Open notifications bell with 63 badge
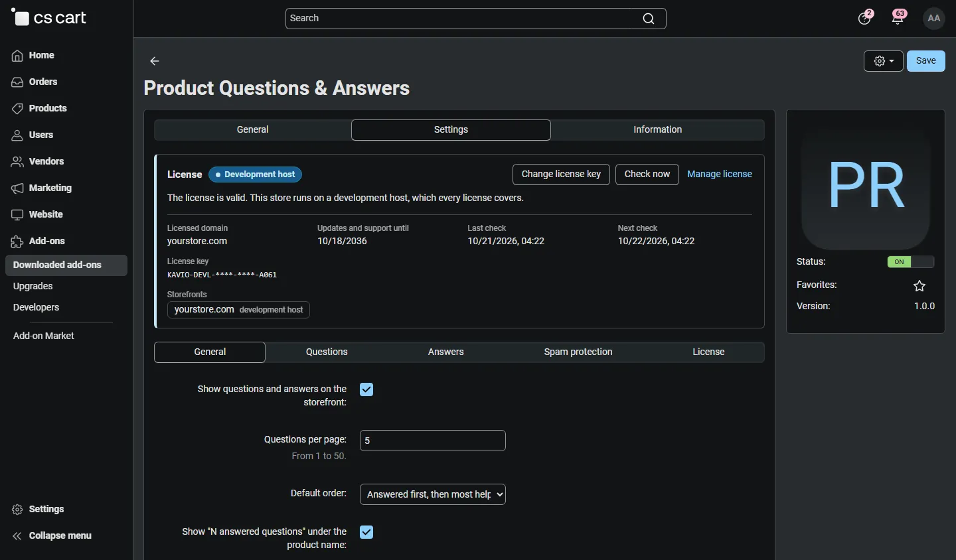Screen dimensions: 956x560 point(898,18)
